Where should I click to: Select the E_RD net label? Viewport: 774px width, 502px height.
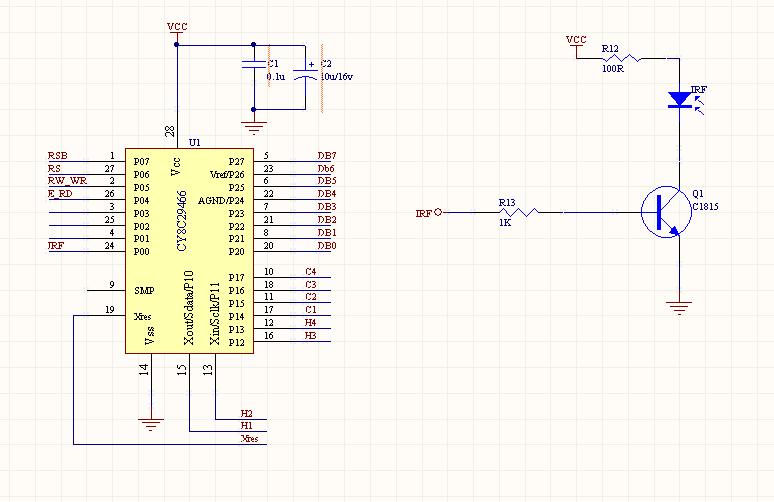pyautogui.click(x=60, y=193)
